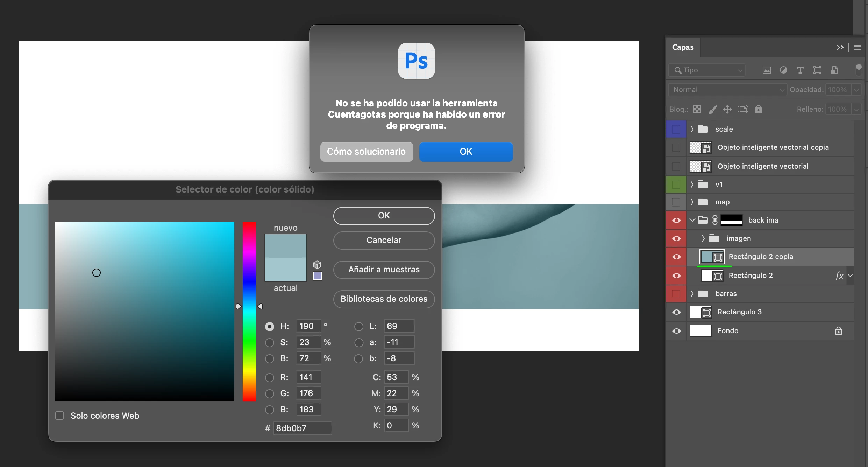Filter layers by adjustment layer icon
Screen dimensions: 868x467
click(783, 70)
